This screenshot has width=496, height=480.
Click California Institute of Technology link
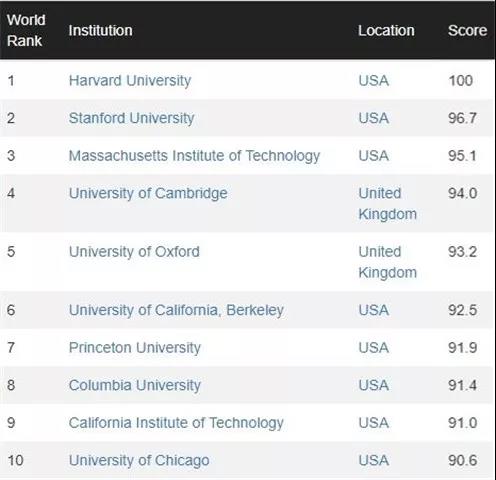pos(176,423)
